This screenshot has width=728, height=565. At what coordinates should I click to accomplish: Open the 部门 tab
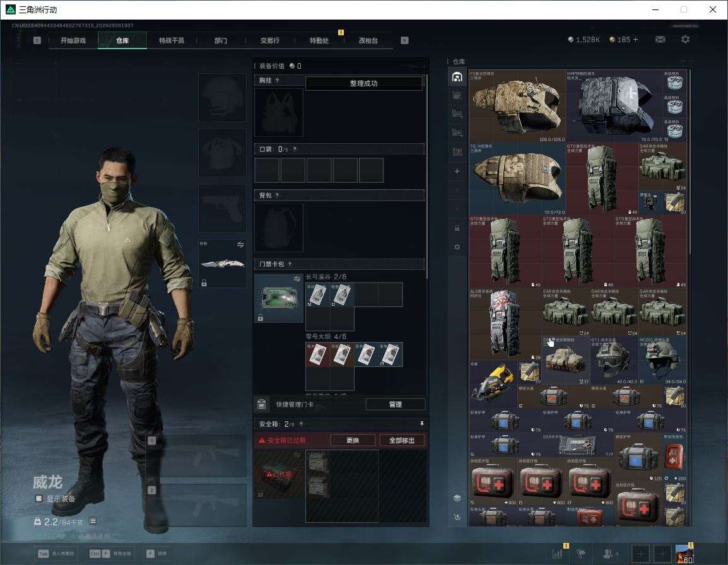(221, 40)
